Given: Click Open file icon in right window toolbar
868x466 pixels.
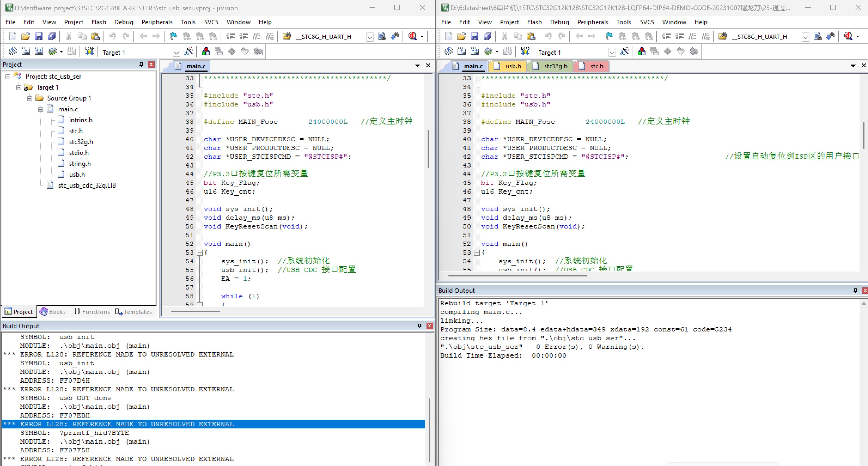Looking at the screenshot, I should tap(461, 36).
